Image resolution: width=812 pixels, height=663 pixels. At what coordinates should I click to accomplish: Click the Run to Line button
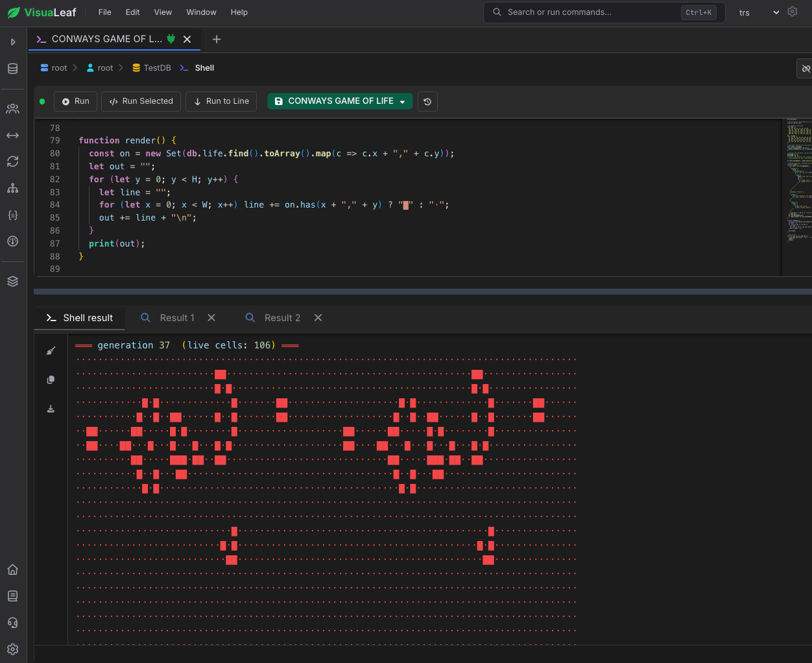[221, 101]
